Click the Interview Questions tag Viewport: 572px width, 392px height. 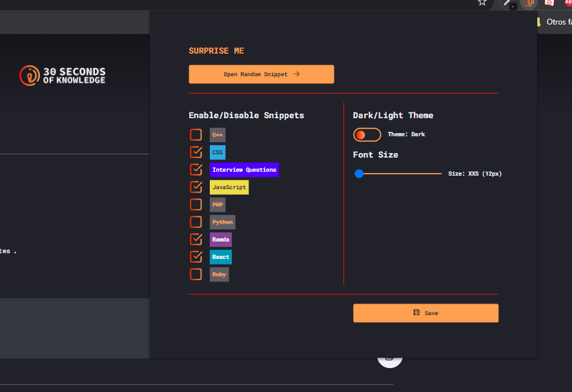point(244,170)
